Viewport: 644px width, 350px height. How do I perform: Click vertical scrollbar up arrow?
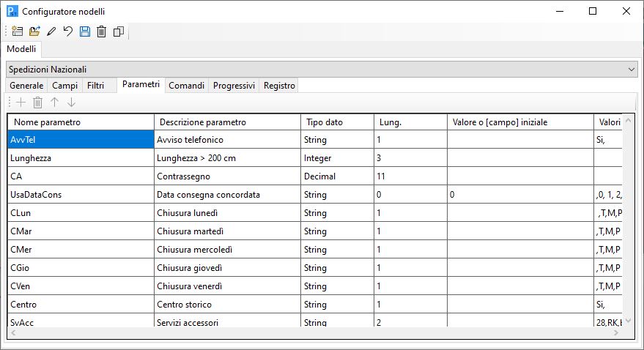tap(628, 121)
